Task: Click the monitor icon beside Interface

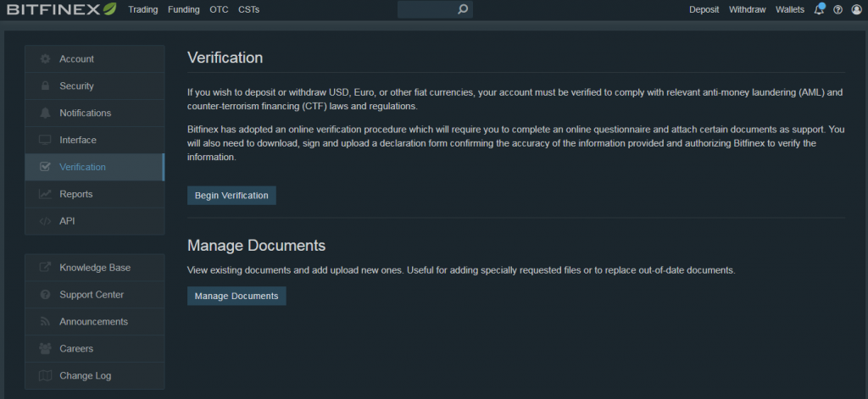Action: click(x=46, y=140)
